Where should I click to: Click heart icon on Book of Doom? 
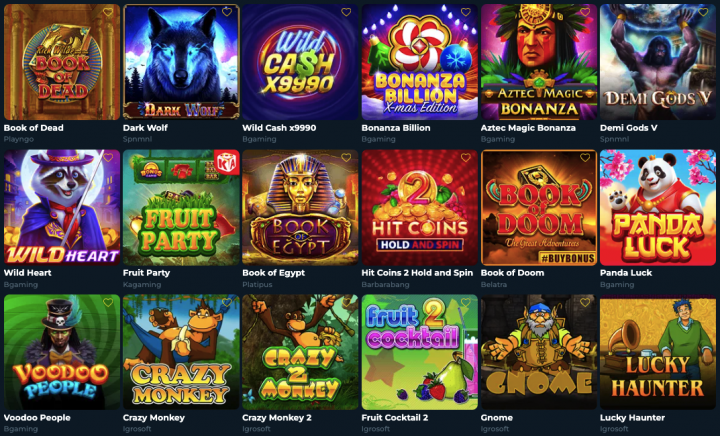585,157
